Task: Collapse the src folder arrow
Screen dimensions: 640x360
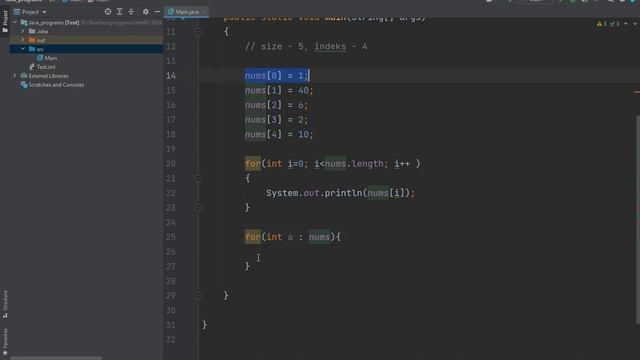Action: click(23, 49)
